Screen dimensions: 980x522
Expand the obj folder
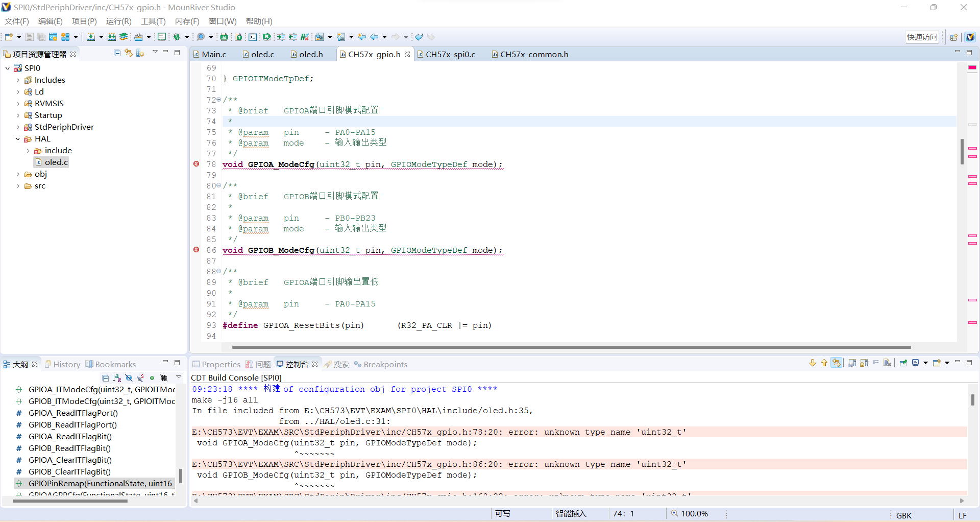click(18, 174)
